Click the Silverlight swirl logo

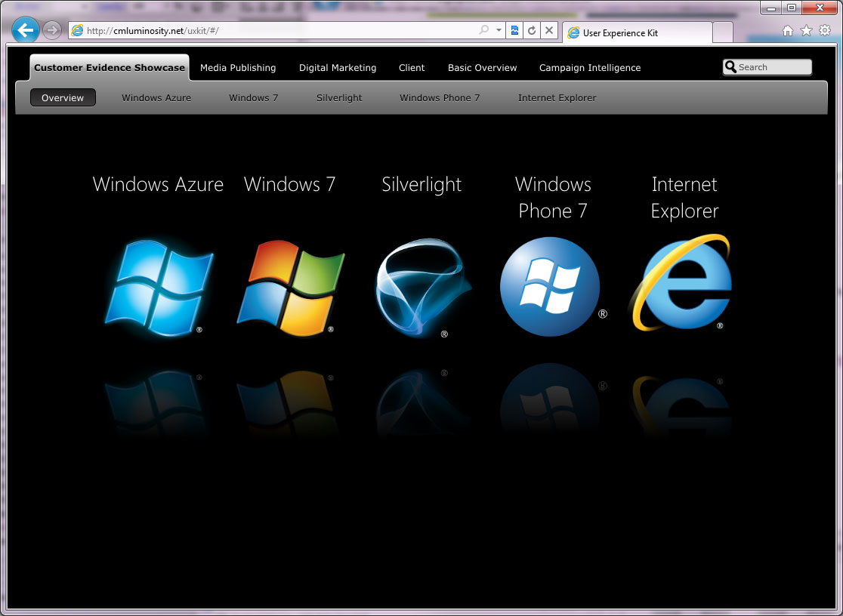422,288
